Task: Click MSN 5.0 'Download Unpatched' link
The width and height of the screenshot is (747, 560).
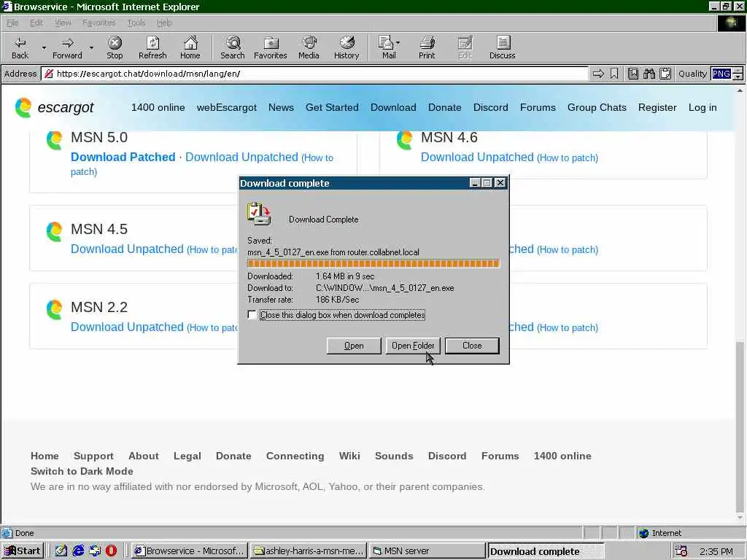Action: [x=241, y=157]
